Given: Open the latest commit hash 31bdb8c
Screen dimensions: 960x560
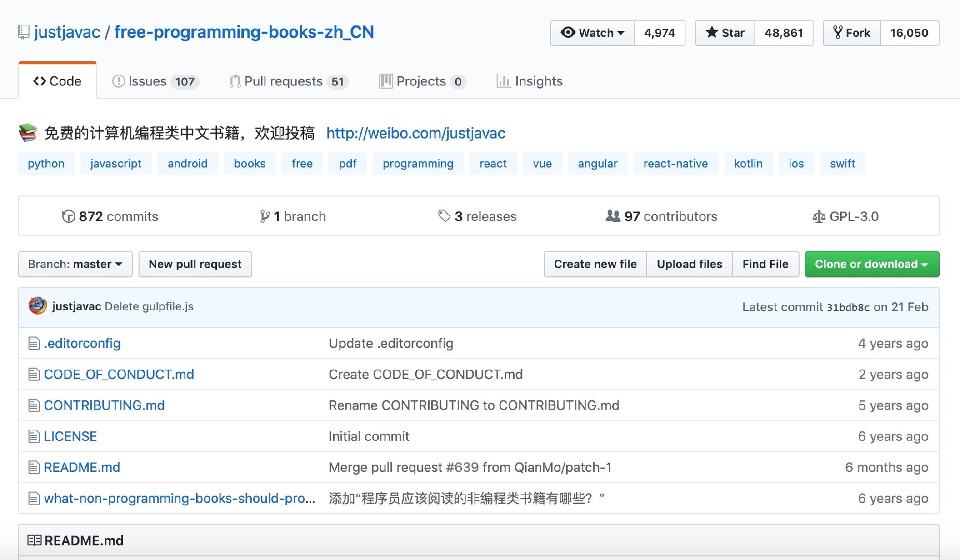Looking at the screenshot, I should tap(848, 307).
